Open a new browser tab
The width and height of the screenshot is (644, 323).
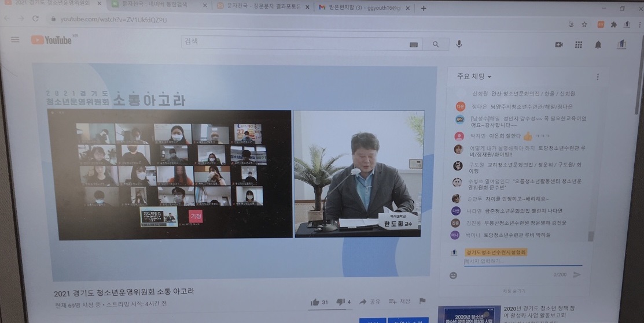[x=424, y=8]
